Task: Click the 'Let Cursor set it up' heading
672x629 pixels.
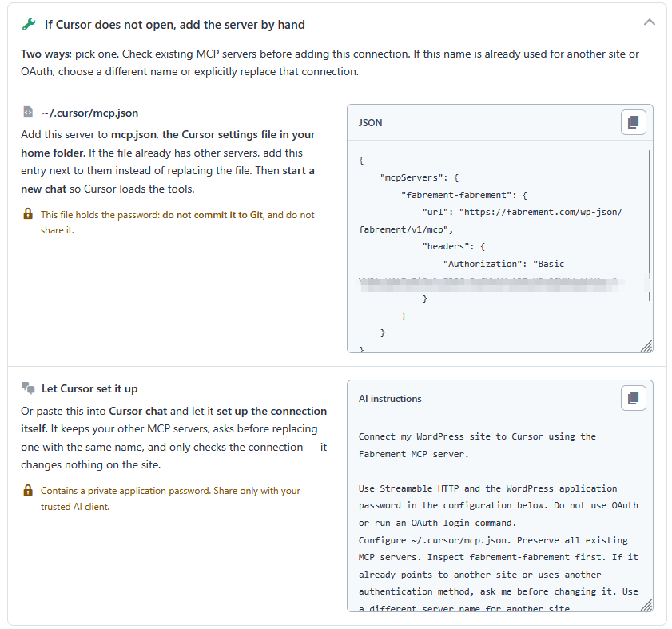Action: click(x=89, y=389)
